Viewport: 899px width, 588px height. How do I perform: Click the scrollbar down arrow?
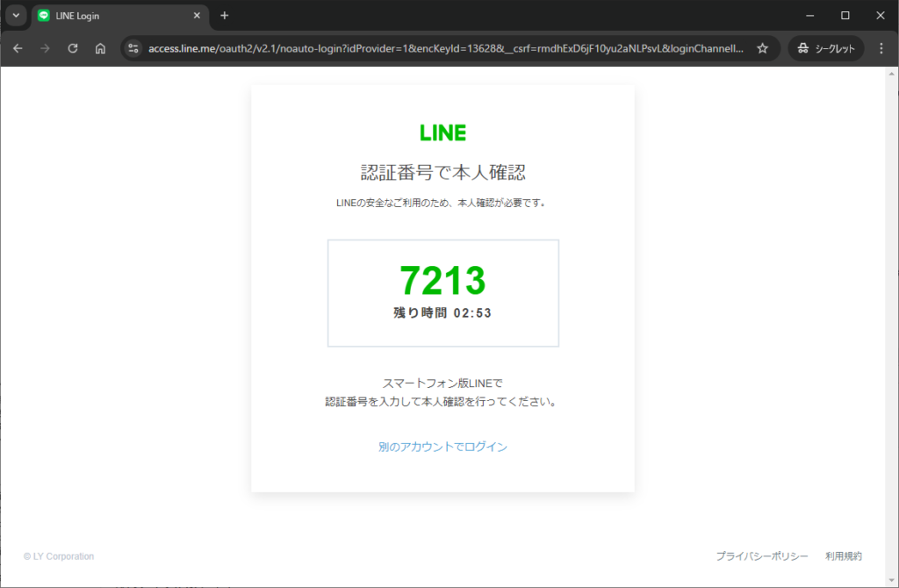click(892, 581)
